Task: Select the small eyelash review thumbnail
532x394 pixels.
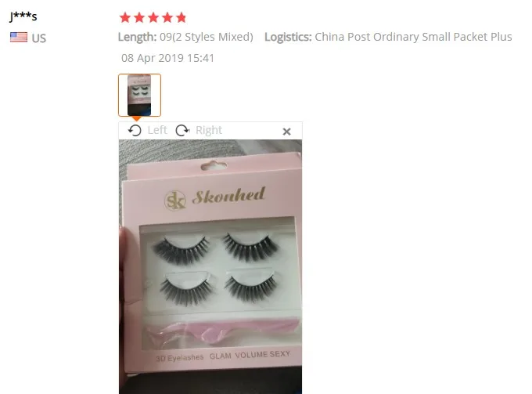Action: [x=139, y=95]
